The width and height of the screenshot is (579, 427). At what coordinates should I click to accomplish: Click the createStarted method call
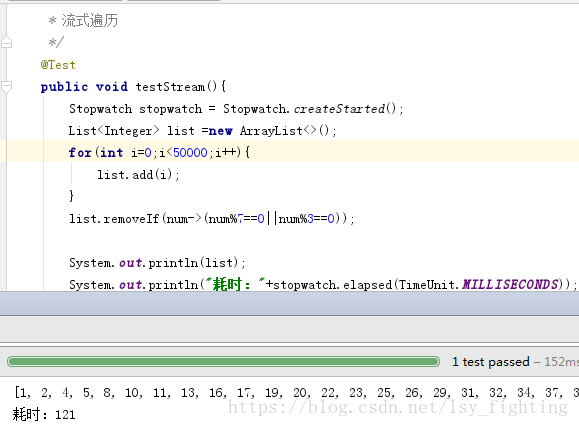click(339, 109)
